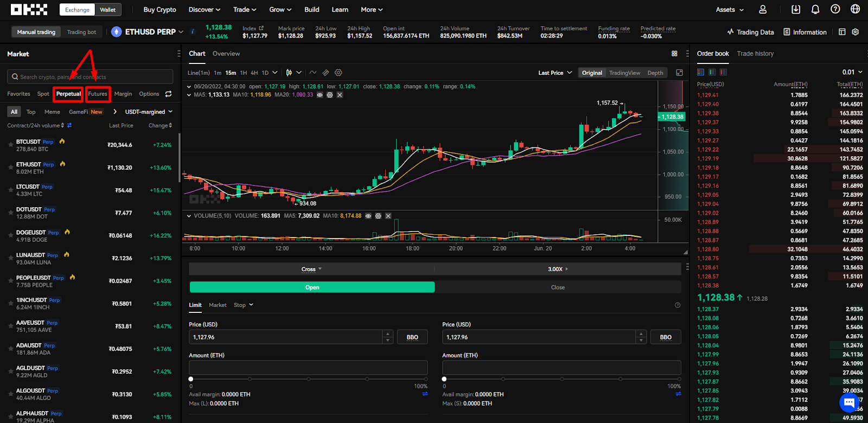Open the Grow dropdown menu
This screenshot has width=868, height=423.
coord(280,10)
